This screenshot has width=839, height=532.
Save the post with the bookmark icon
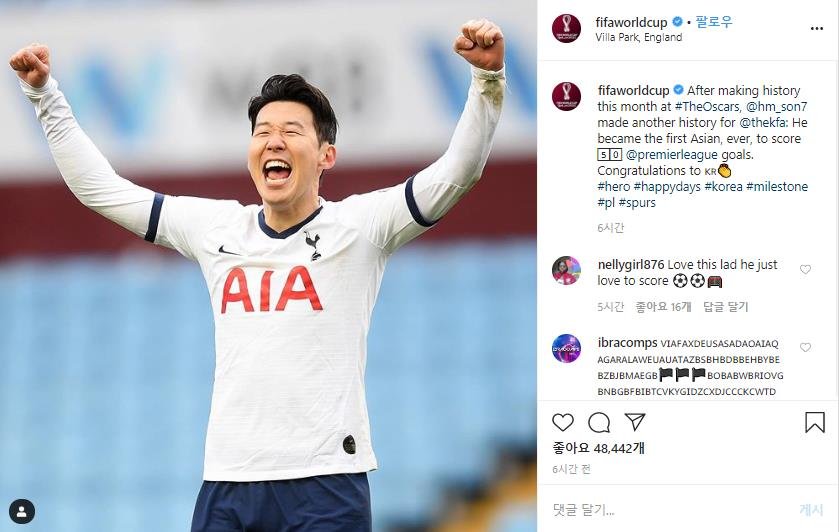click(x=815, y=422)
